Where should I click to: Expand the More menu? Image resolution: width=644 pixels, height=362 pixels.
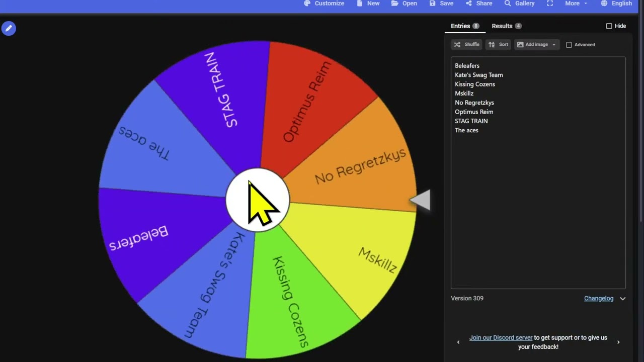pos(576,4)
